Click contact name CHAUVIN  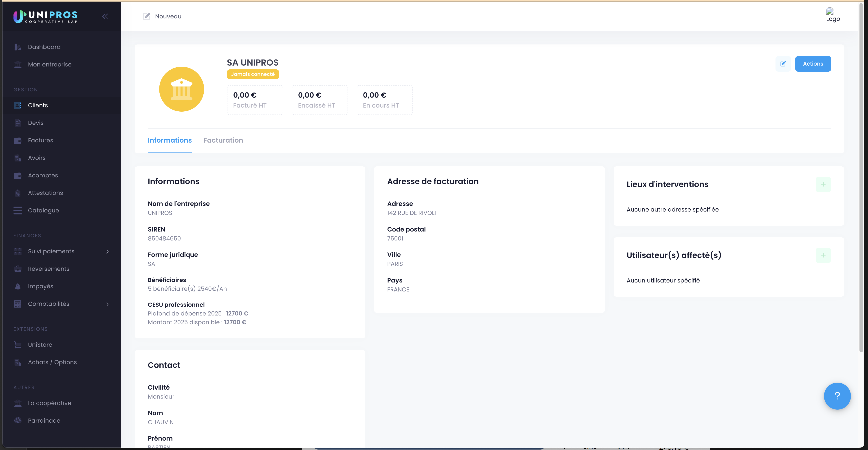coord(161,422)
